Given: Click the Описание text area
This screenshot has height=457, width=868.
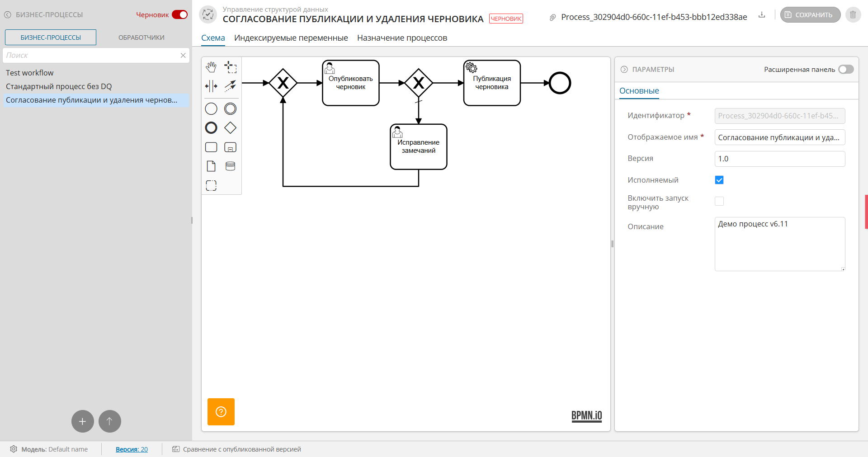Looking at the screenshot, I should 780,244.
